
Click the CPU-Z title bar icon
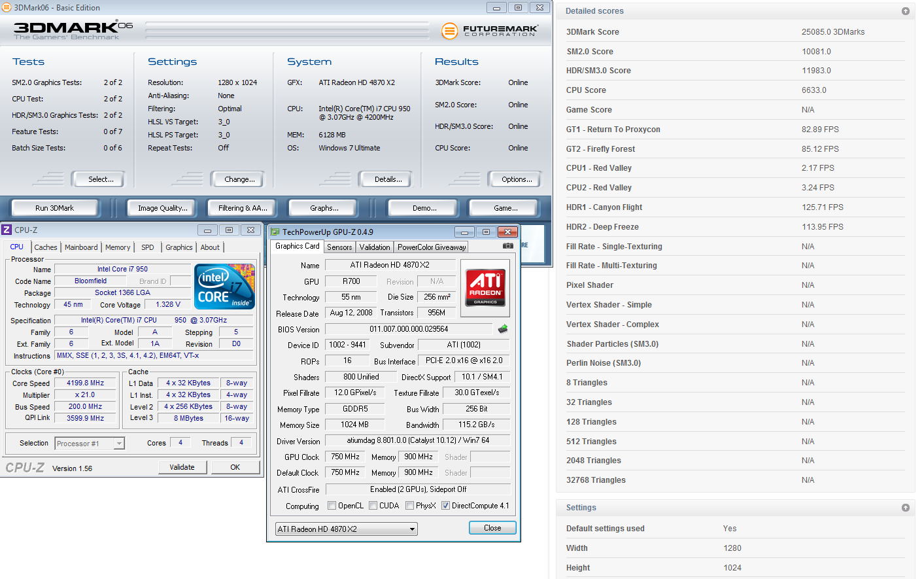7,230
